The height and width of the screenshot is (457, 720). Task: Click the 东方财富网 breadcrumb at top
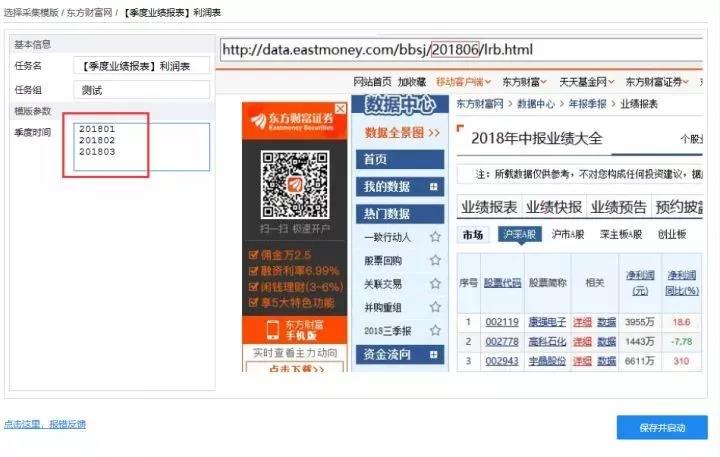(x=90, y=12)
